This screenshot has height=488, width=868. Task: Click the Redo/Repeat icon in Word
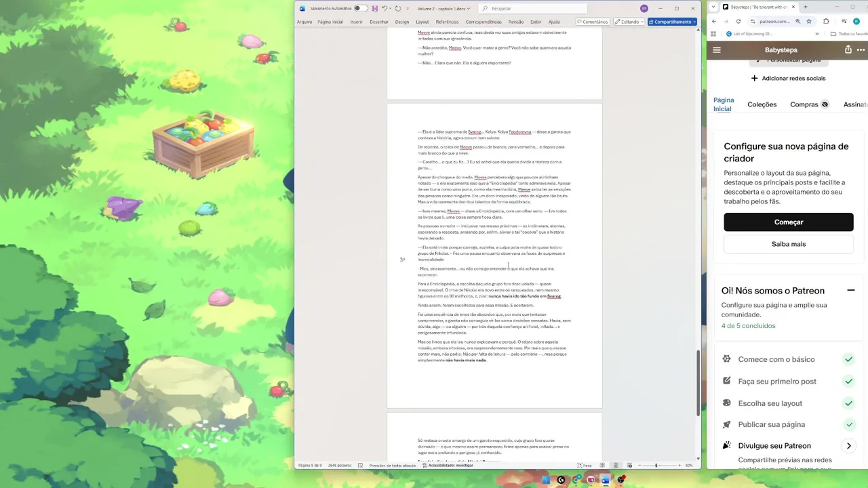click(x=397, y=8)
